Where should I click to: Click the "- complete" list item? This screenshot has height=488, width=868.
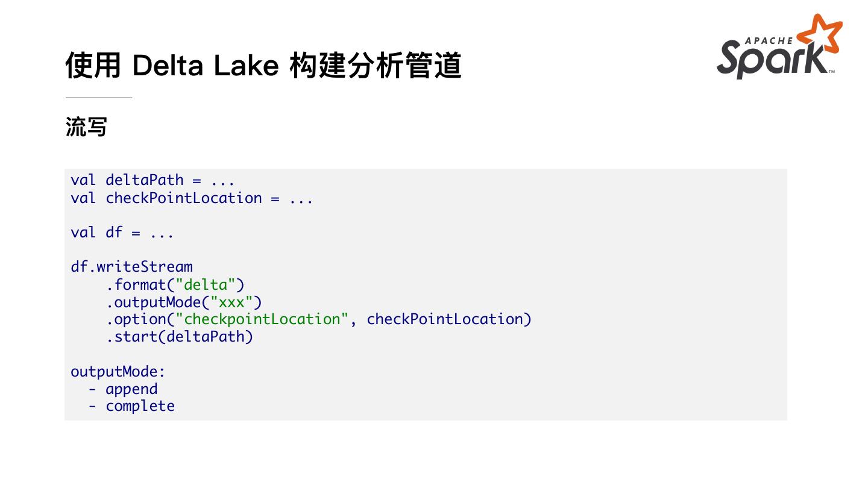click(x=132, y=406)
